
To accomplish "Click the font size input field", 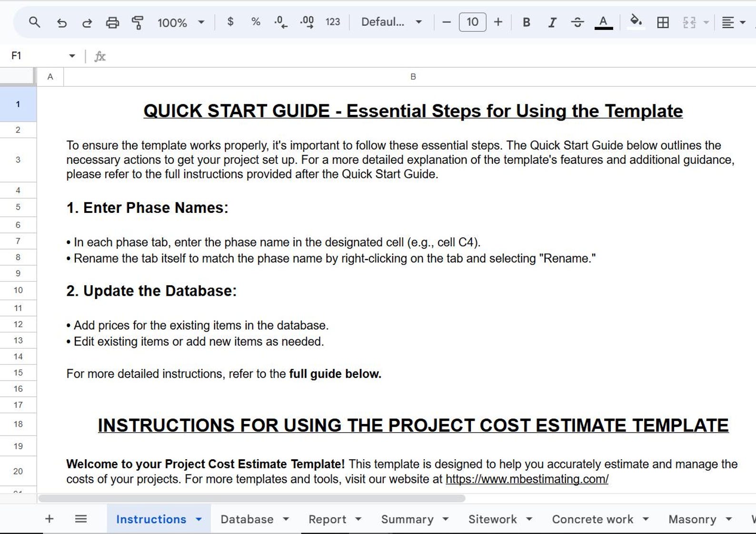I will pyautogui.click(x=472, y=22).
